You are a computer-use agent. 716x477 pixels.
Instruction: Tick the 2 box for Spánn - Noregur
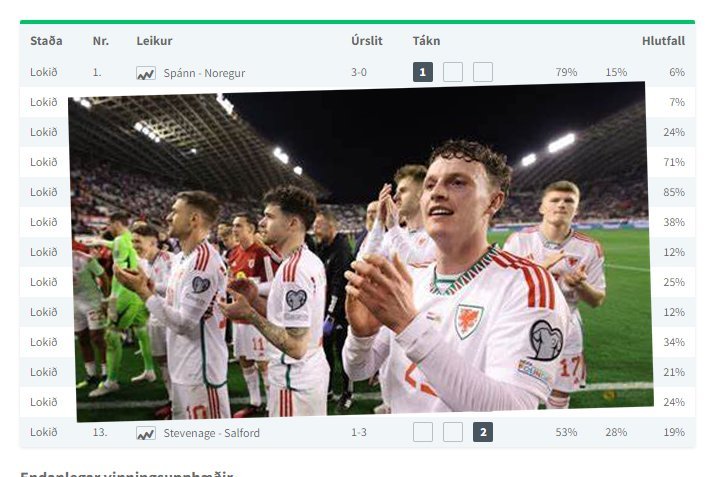[x=483, y=72]
